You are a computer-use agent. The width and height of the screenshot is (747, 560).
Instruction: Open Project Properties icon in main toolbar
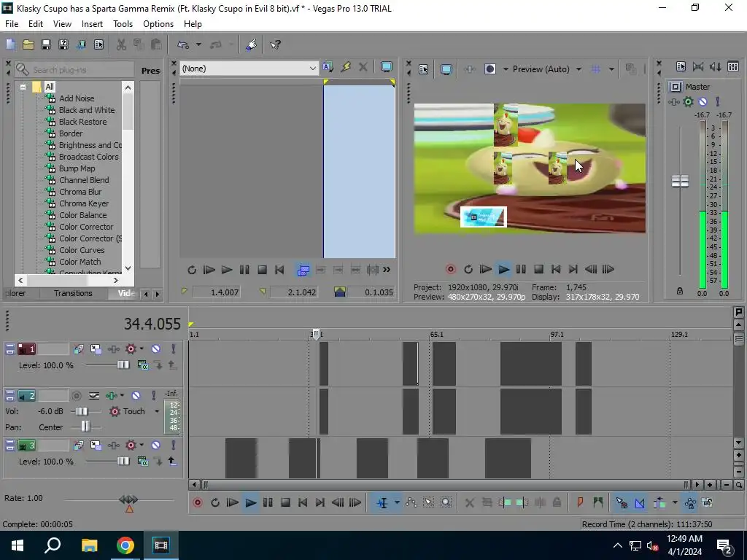[98, 44]
